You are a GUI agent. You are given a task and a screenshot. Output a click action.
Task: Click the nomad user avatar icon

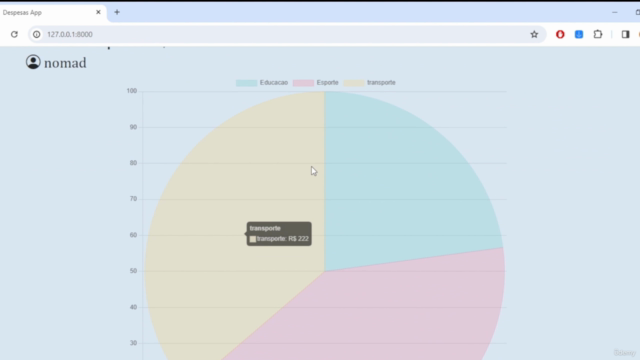(x=33, y=62)
